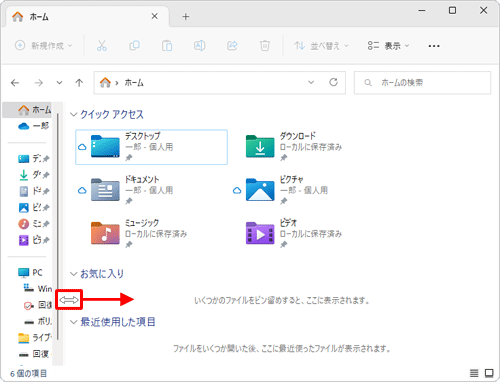Viewport: 500px width, 382px height.
Task: Open recent locations chevron
Action: tap(59, 83)
